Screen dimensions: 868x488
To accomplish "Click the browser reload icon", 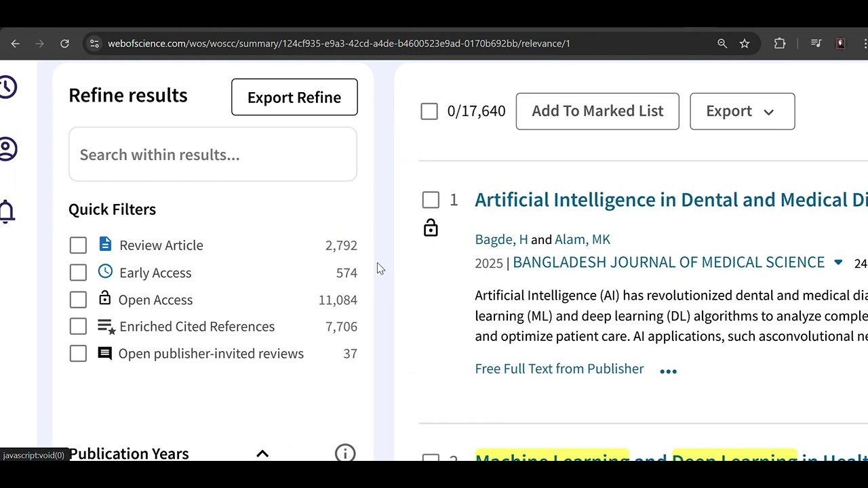I will coord(64,43).
